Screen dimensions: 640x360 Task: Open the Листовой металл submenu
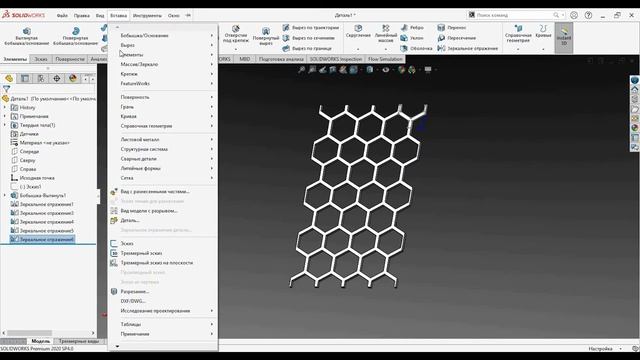(x=163, y=140)
